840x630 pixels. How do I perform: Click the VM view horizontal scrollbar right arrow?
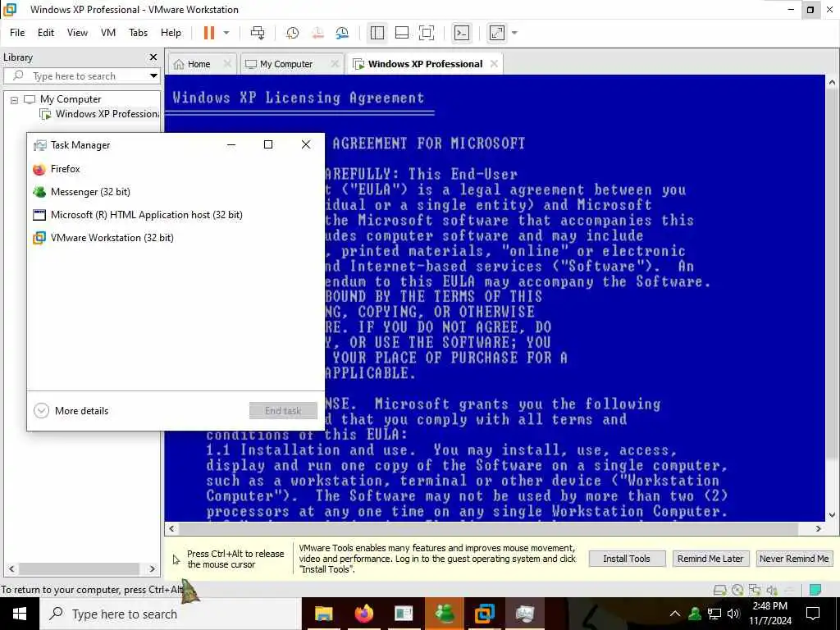[819, 529]
